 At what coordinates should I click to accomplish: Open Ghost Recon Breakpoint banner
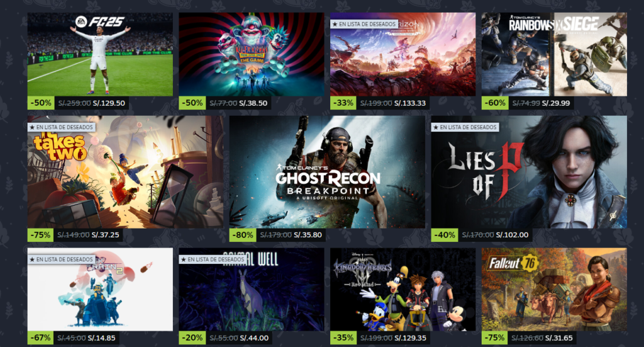327,172
